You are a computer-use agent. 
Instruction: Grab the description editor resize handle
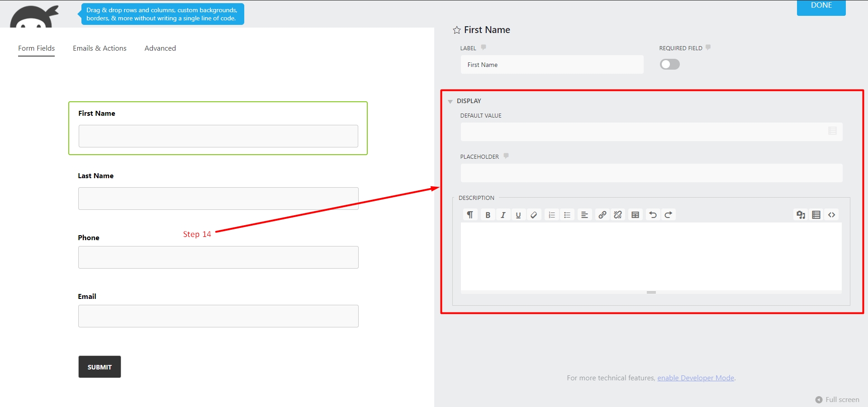pos(651,292)
